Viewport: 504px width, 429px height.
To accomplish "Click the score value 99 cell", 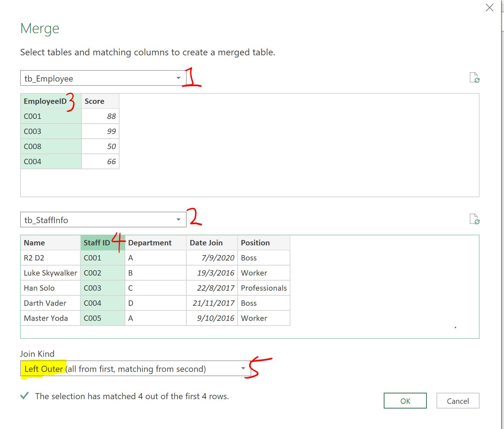I will point(111,132).
